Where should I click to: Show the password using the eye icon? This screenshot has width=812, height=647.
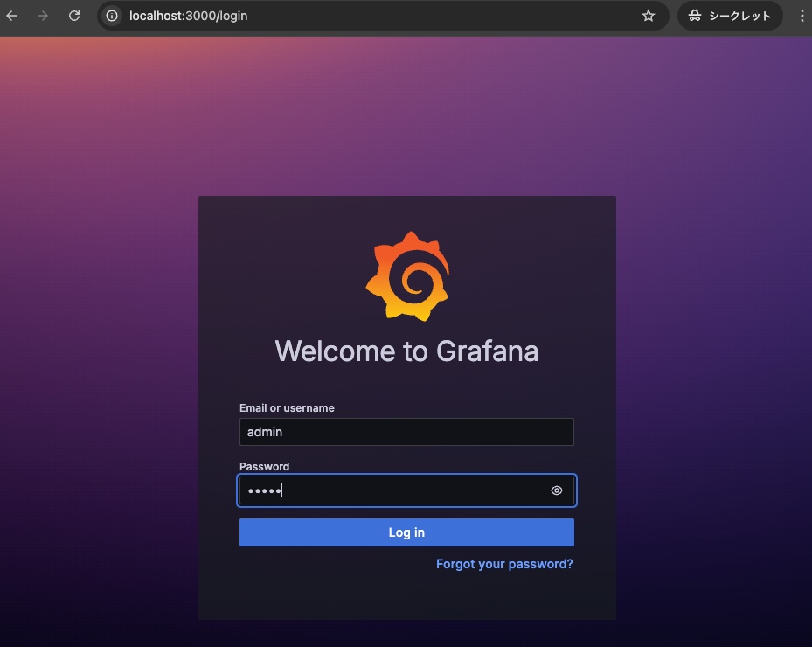(557, 490)
